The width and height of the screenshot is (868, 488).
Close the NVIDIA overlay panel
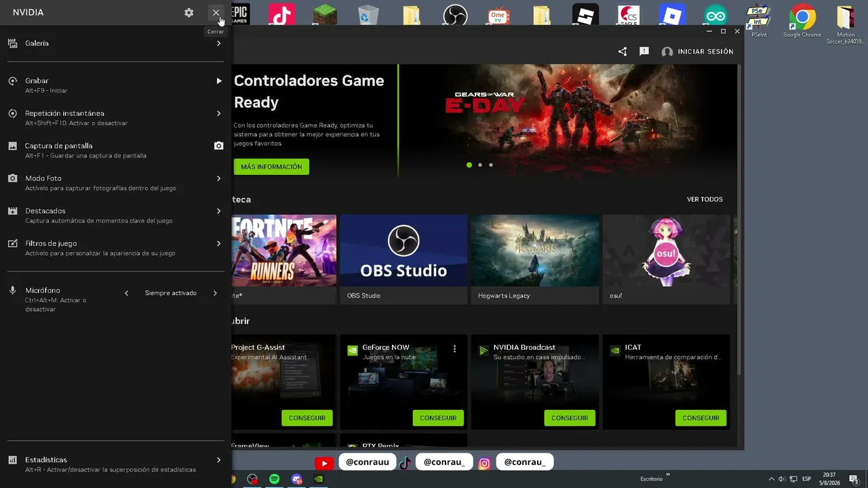tap(216, 13)
